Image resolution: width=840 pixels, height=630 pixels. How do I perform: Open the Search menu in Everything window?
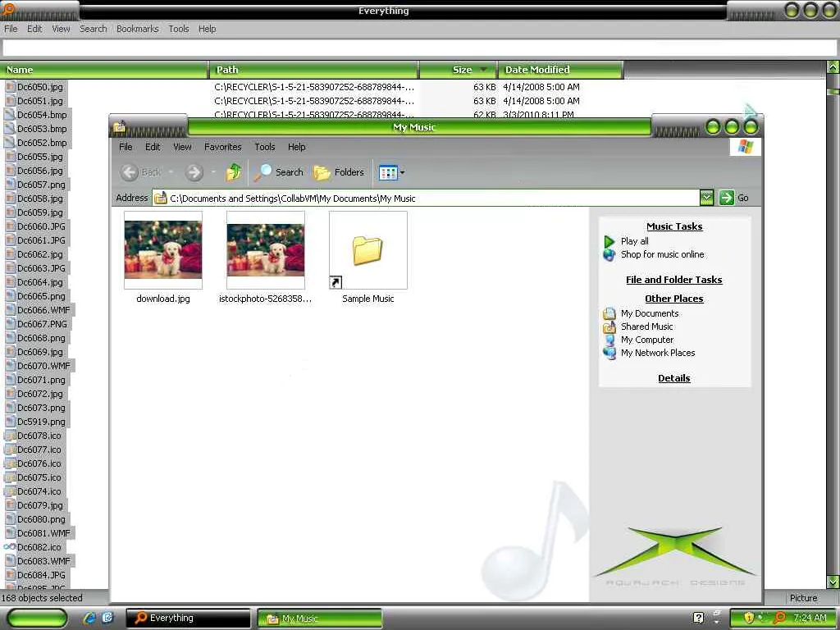tap(94, 29)
